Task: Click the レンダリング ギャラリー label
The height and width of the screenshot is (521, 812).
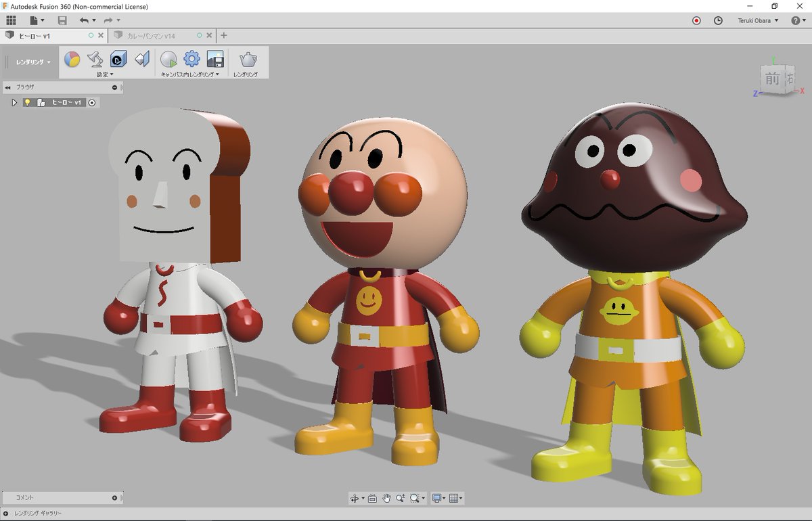Action: point(39,514)
